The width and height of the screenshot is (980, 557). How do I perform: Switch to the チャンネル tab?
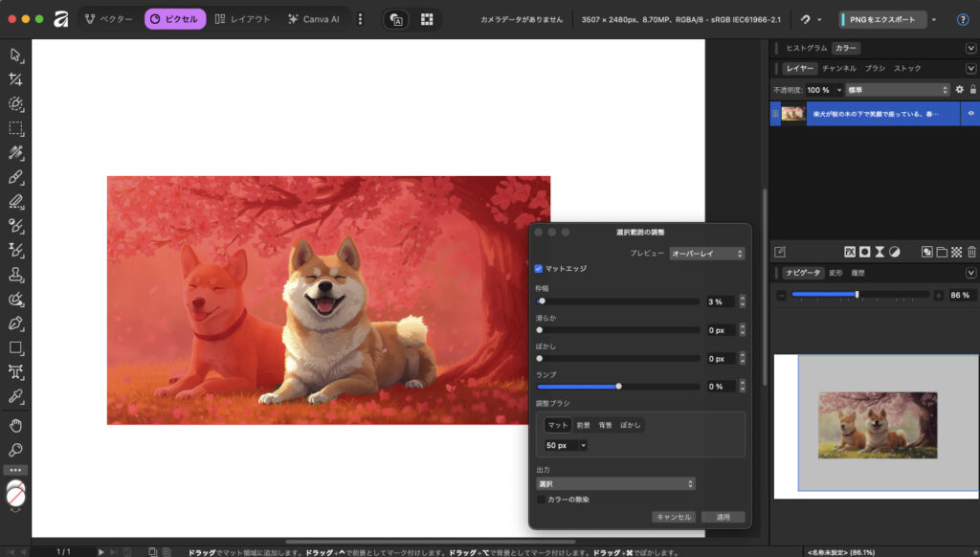(838, 69)
